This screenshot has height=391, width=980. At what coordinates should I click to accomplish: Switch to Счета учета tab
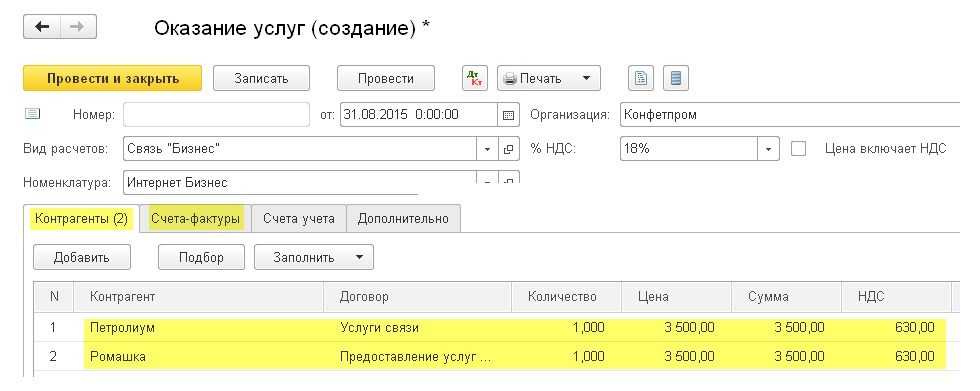pos(299,219)
